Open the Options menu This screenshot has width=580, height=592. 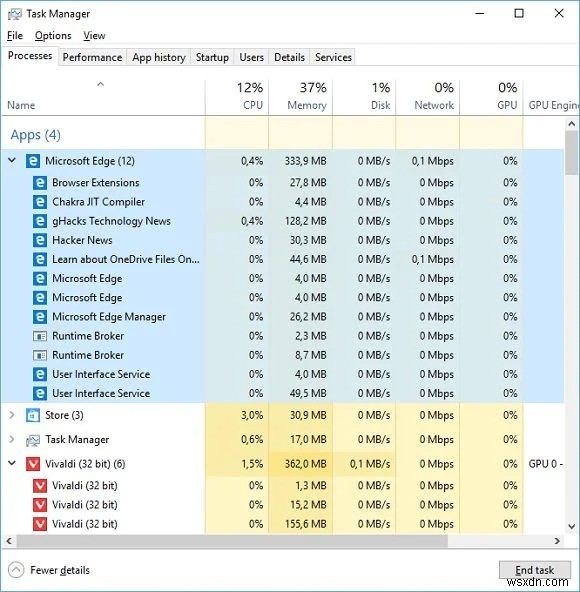53,35
